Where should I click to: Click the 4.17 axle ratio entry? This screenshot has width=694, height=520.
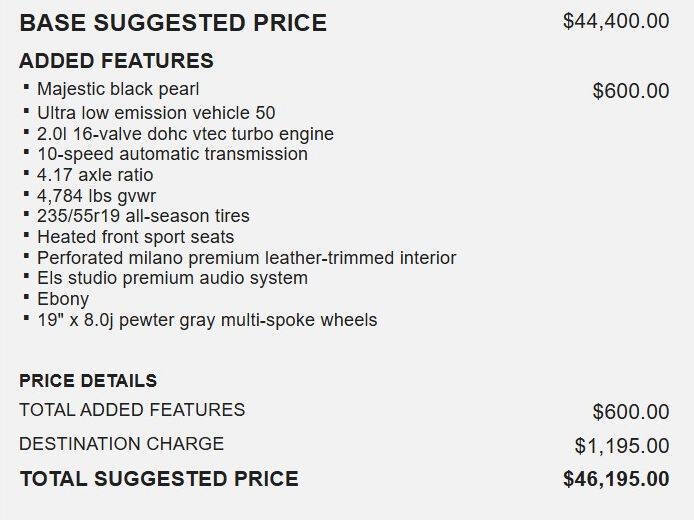coord(95,175)
